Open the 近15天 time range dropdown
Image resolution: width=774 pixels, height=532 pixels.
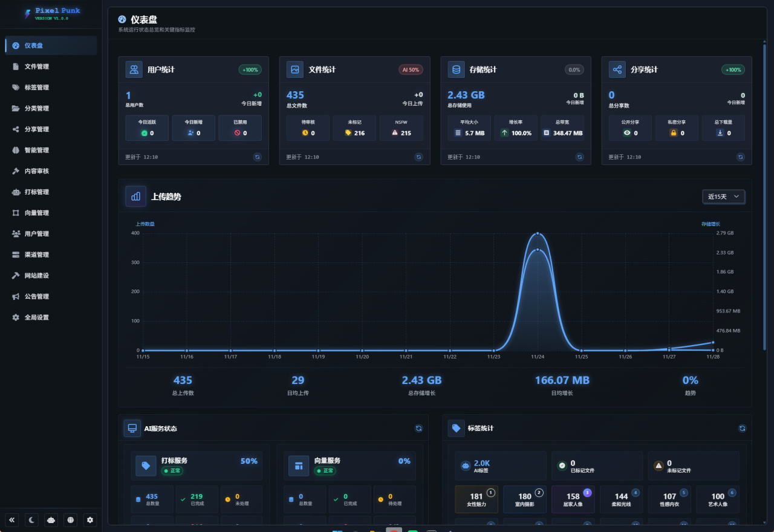(x=723, y=196)
